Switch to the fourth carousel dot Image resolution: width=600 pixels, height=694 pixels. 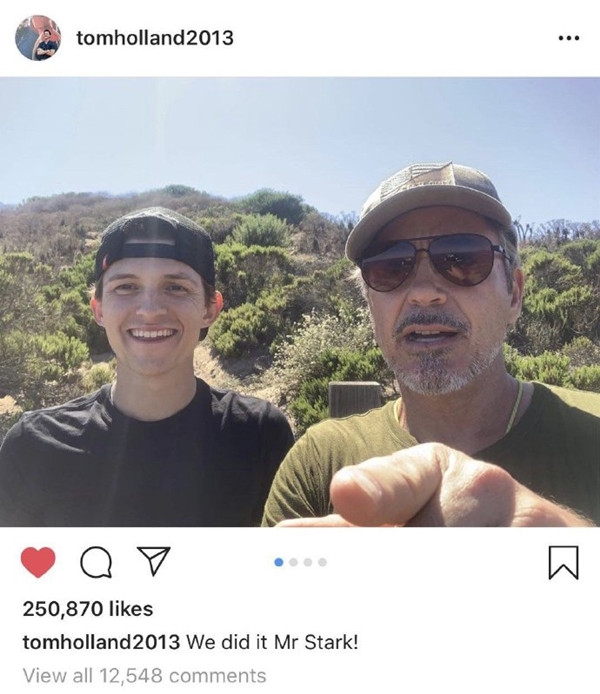[x=322, y=563]
